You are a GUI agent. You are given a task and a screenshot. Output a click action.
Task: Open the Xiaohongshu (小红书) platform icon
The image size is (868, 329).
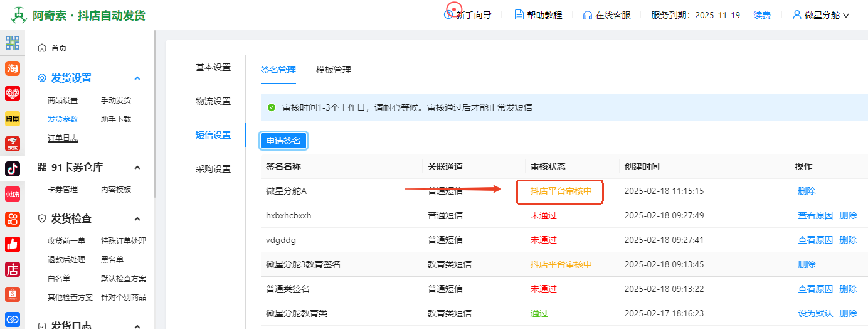point(13,194)
